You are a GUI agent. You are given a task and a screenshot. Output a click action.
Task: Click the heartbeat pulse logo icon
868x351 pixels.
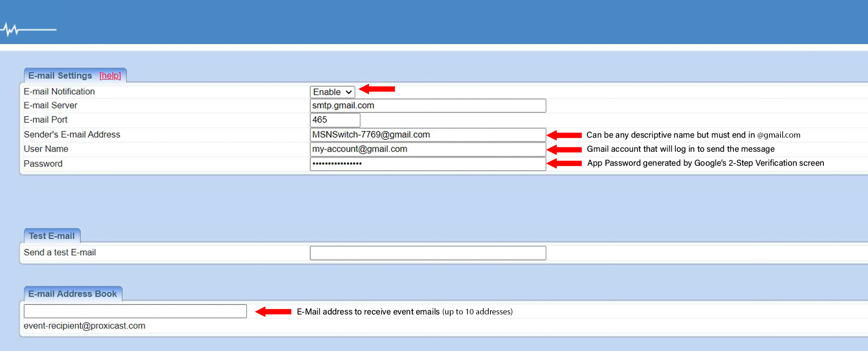tap(28, 30)
